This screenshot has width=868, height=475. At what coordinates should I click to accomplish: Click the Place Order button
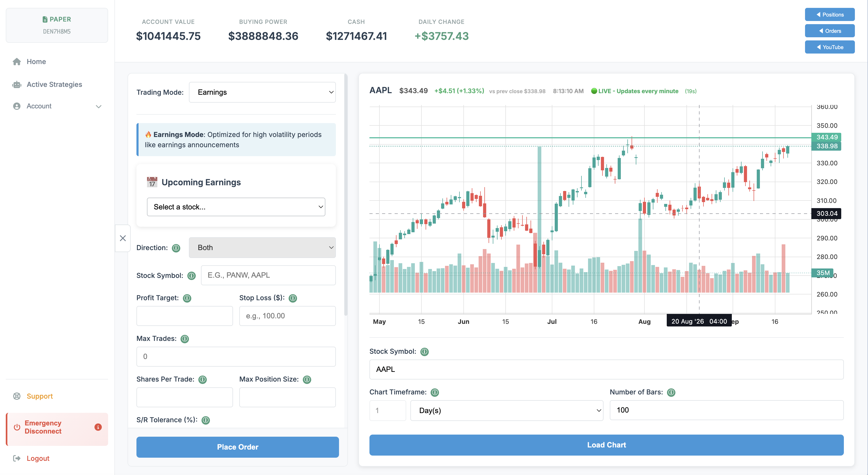(x=237, y=447)
